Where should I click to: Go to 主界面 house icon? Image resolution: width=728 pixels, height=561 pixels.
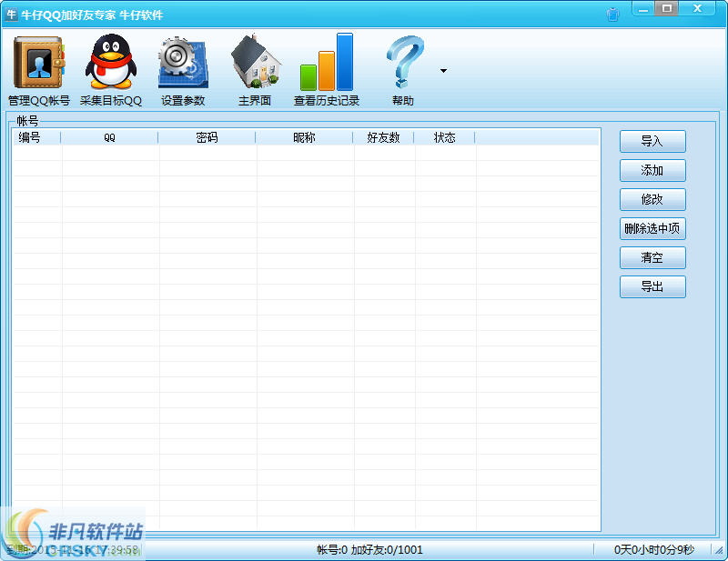point(255,61)
